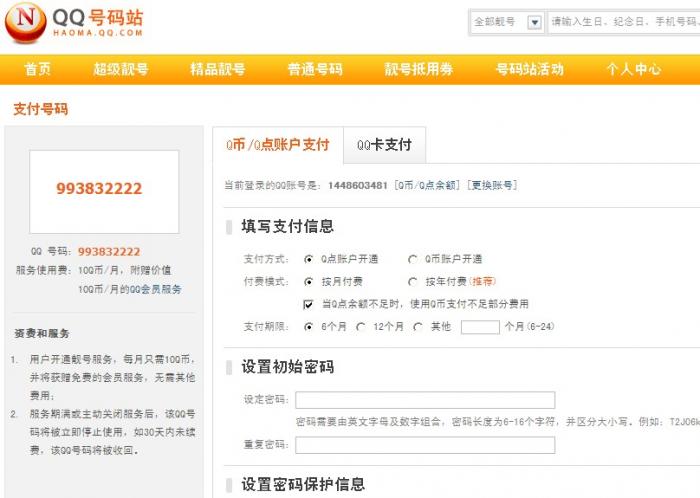Open the 超级靓号 menu item
The width and height of the screenshot is (700, 498).
click(x=121, y=69)
